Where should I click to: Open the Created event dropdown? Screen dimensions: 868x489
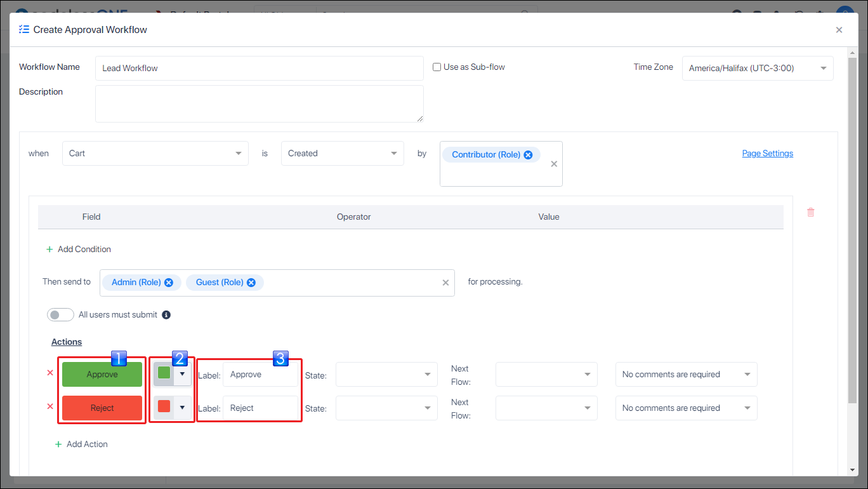(395, 153)
